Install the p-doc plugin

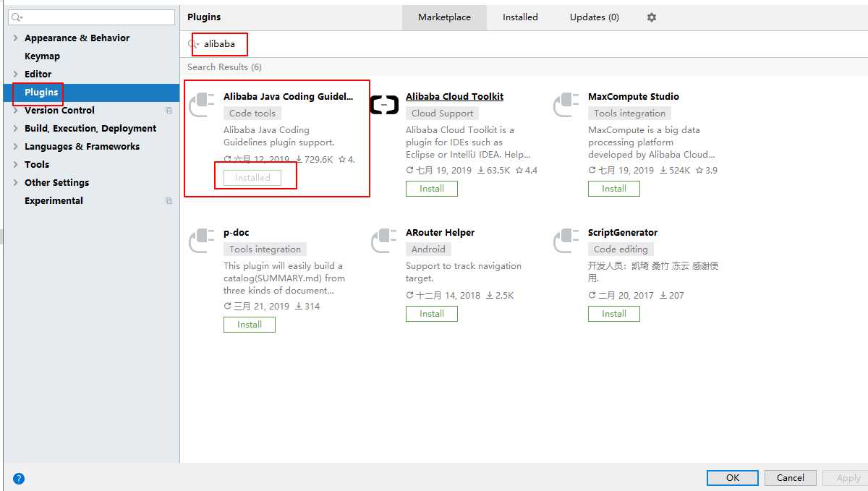coord(250,325)
